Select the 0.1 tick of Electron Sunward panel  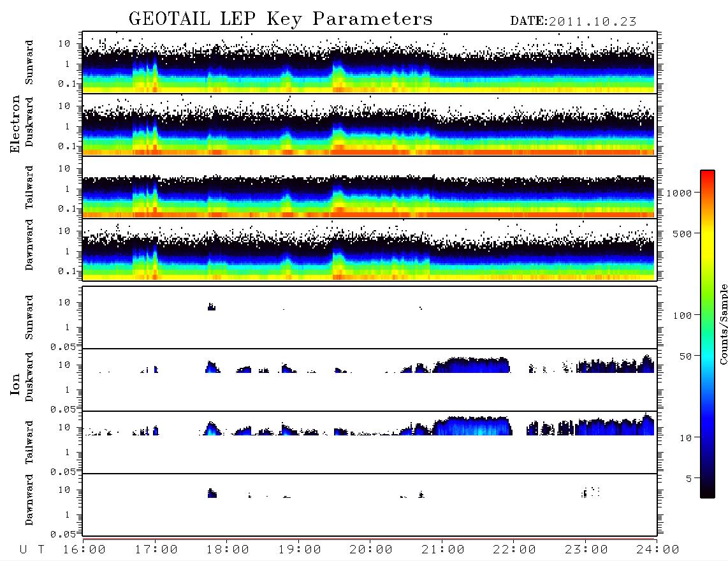pyautogui.click(x=67, y=84)
